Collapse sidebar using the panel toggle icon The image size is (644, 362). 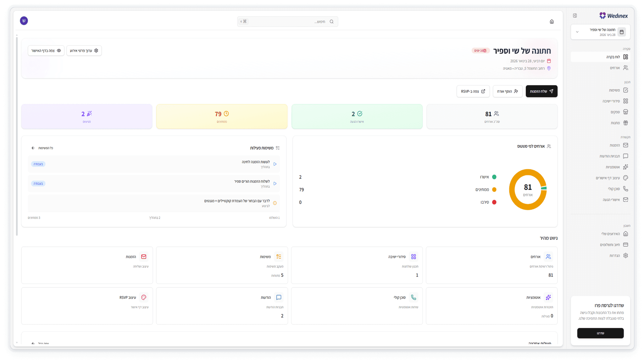pyautogui.click(x=575, y=16)
